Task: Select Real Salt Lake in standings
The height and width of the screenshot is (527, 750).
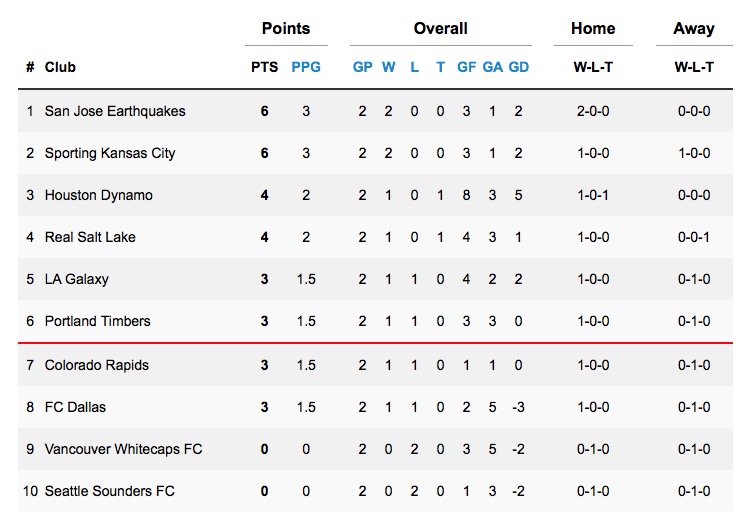Action: (90, 237)
